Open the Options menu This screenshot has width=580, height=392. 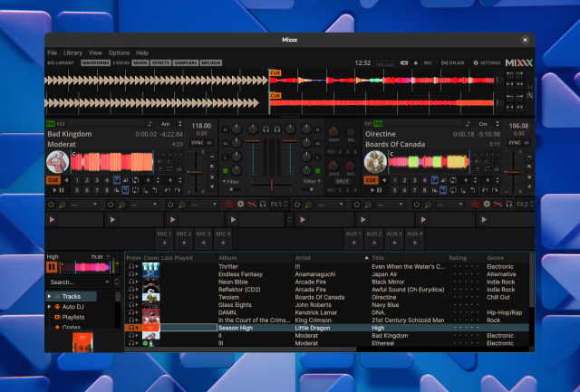[119, 53]
